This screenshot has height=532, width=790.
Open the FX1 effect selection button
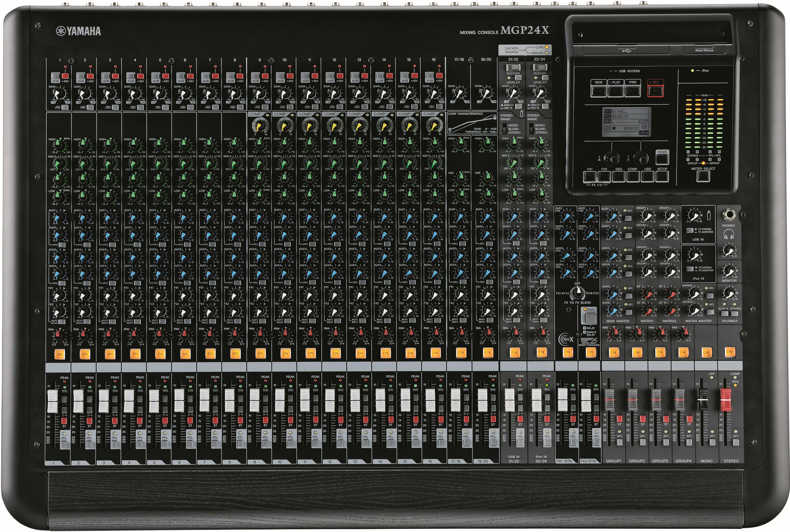pos(590,177)
